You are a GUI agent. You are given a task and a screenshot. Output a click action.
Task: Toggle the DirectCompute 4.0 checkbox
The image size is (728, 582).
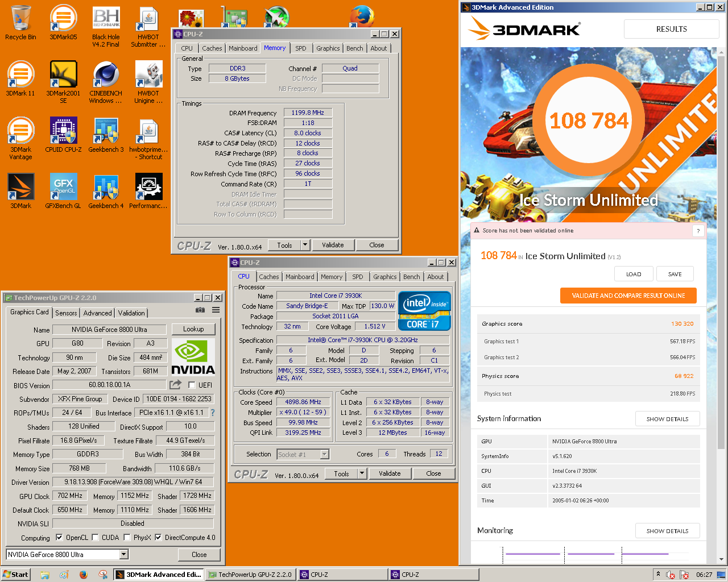coord(158,537)
